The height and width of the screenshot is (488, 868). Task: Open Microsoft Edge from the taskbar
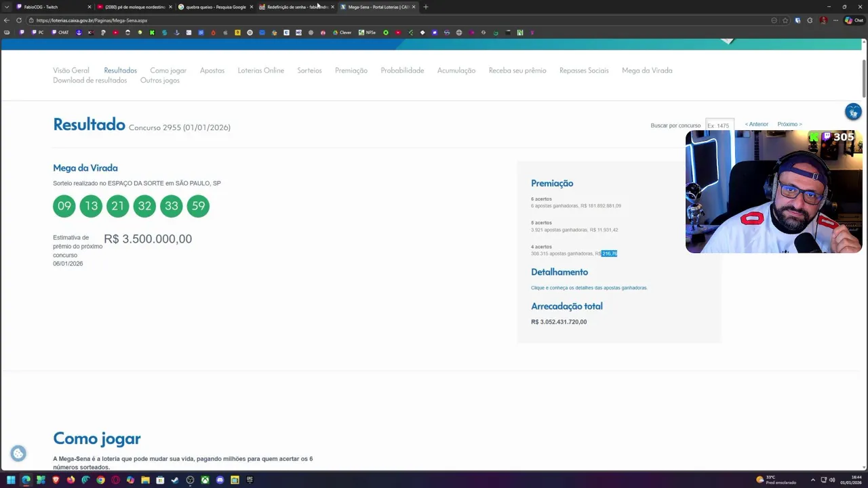click(26, 481)
